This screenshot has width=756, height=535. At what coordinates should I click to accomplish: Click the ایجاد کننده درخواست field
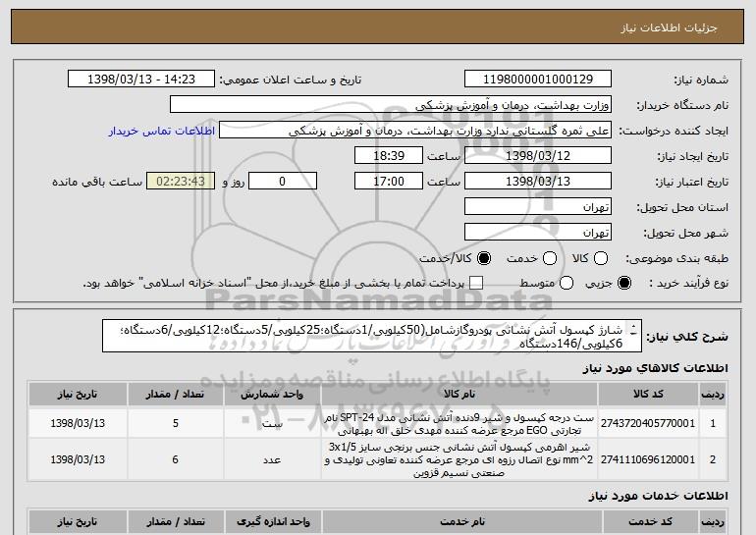[x=415, y=131]
